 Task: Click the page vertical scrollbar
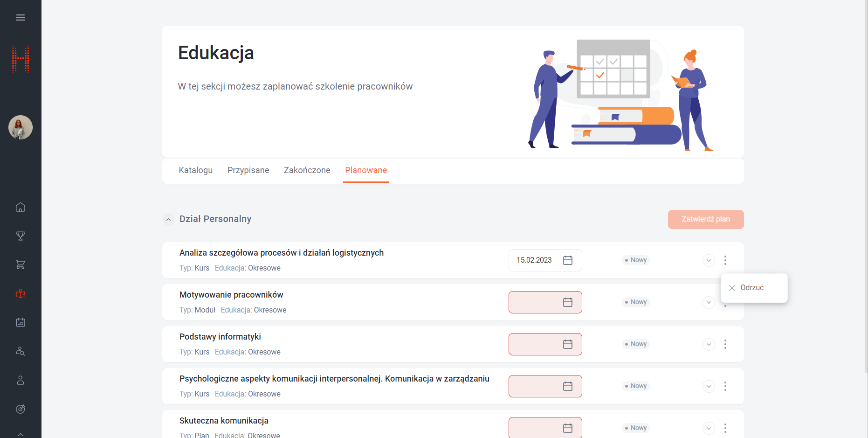tap(866, 187)
